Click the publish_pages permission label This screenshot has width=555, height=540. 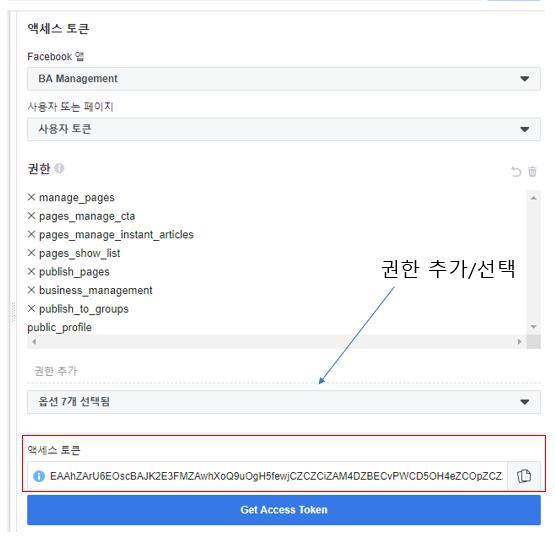[74, 272]
